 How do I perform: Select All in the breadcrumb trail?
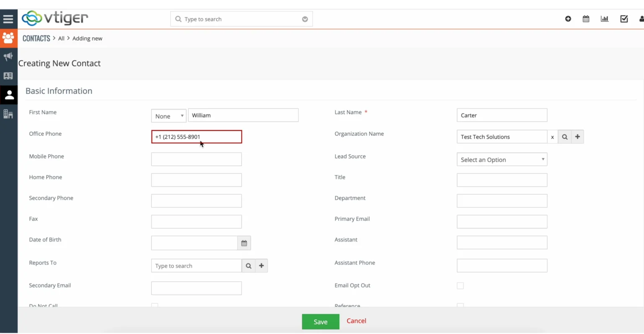pyautogui.click(x=61, y=38)
